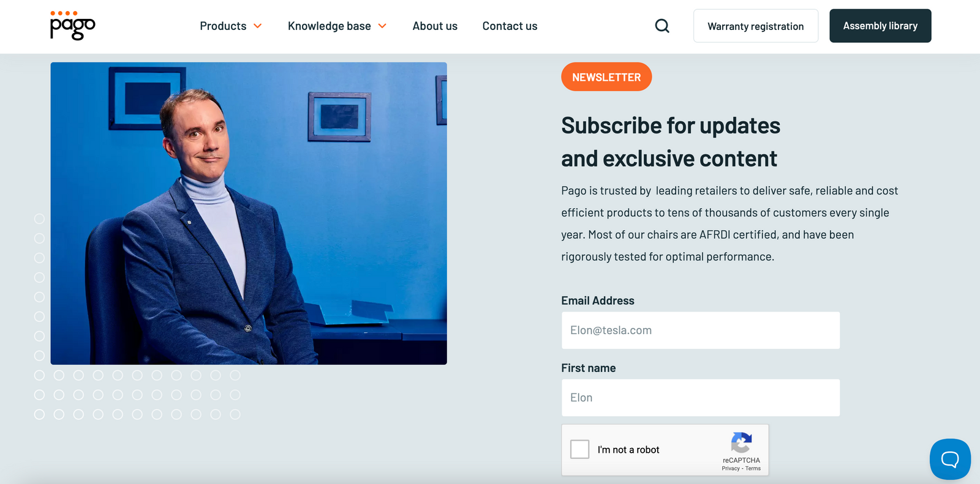Open the chat support bubble
This screenshot has height=484, width=980.
click(949, 459)
